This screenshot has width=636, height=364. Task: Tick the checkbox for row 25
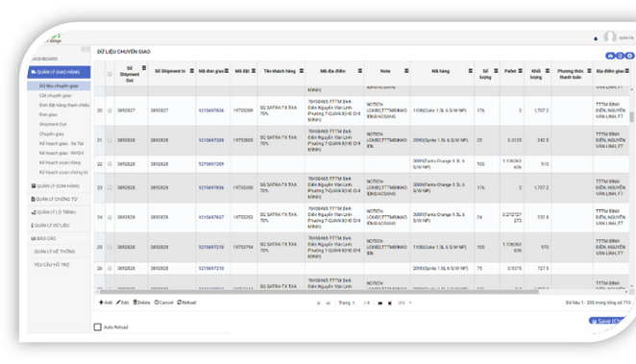coord(110,247)
